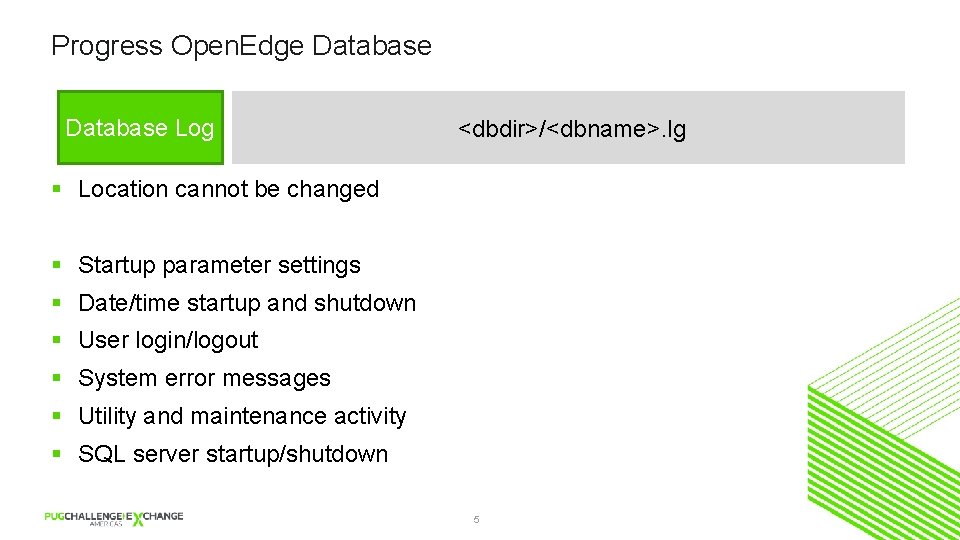Select the Location cannot be changed bullet
Viewport: 960px width, 540px height.
click(228, 189)
